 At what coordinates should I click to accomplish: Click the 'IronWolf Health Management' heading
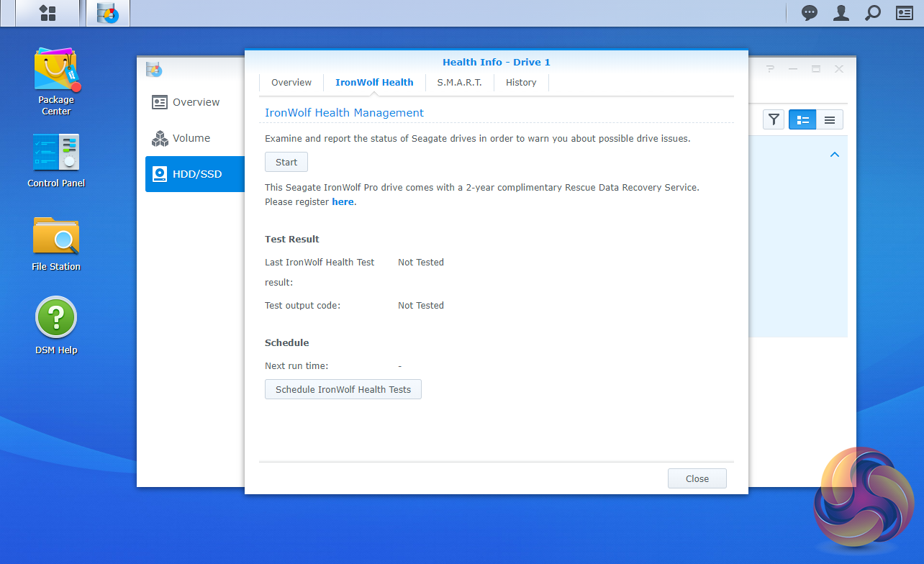[x=344, y=113]
